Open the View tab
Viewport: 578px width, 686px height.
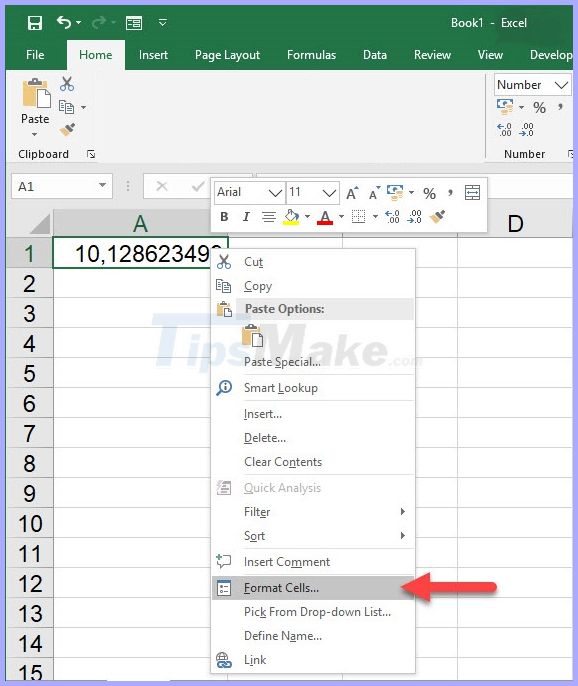coord(490,55)
